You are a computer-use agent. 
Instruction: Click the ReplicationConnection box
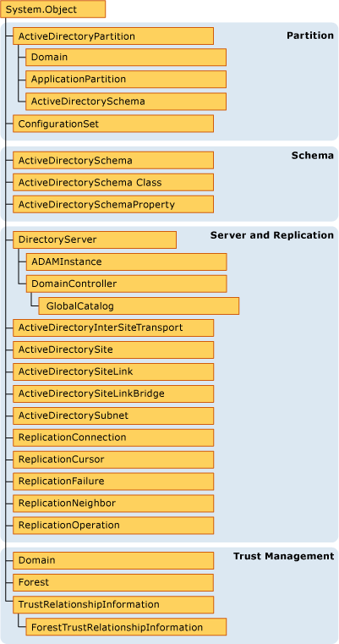(113, 438)
